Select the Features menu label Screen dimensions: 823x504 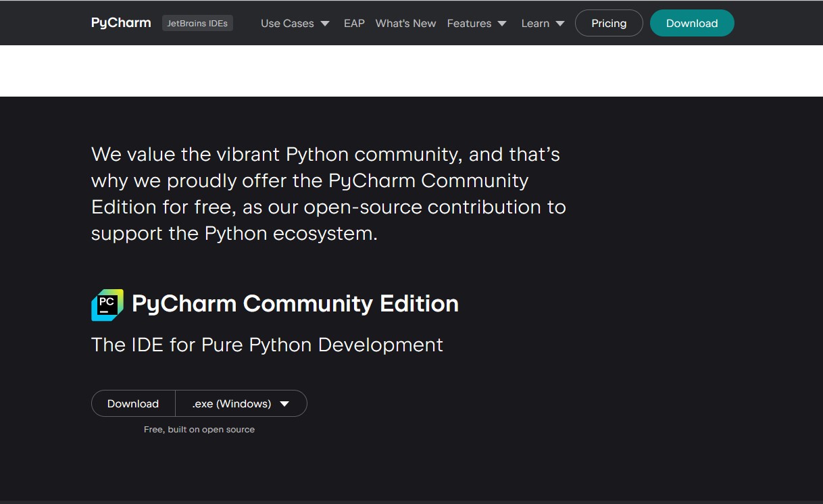click(469, 23)
